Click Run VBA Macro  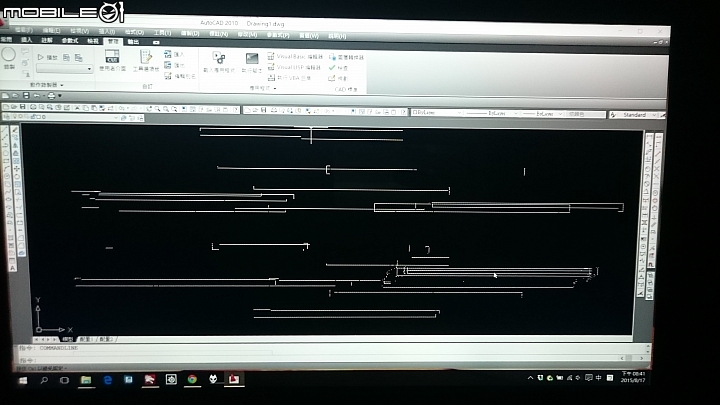pos(289,78)
